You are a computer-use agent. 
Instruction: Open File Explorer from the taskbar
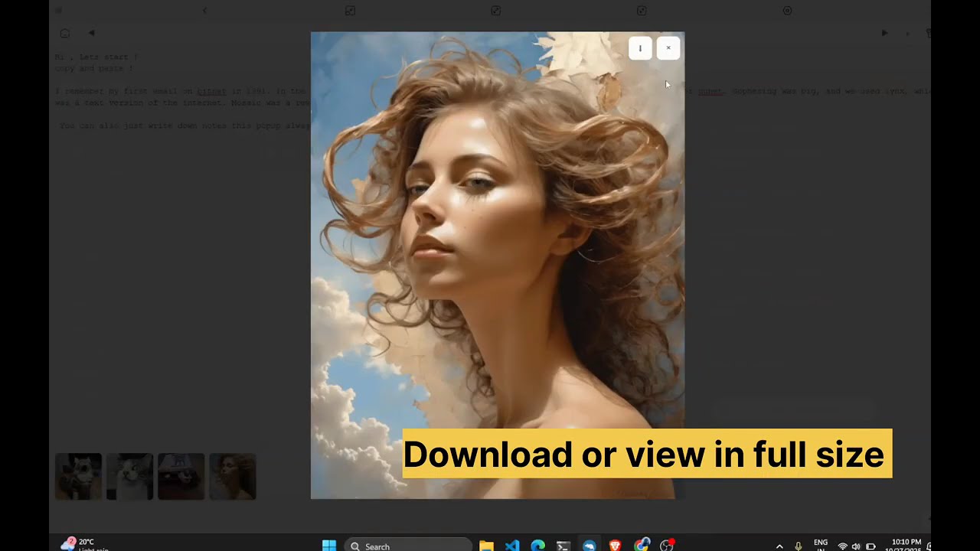[486, 546]
